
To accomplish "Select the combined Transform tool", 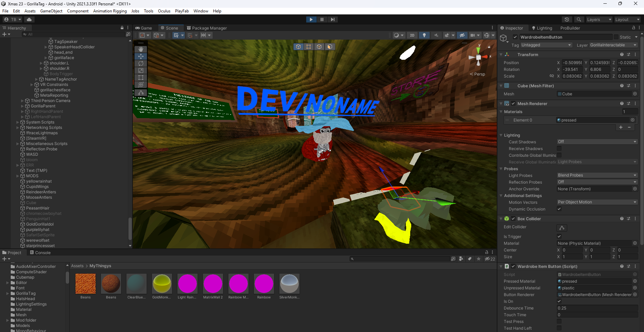I will (x=141, y=85).
